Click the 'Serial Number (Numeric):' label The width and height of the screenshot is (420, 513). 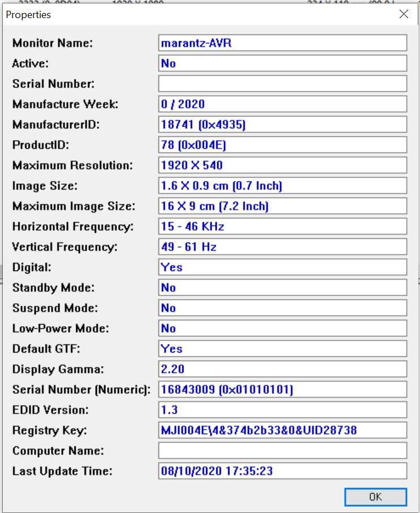pos(82,390)
